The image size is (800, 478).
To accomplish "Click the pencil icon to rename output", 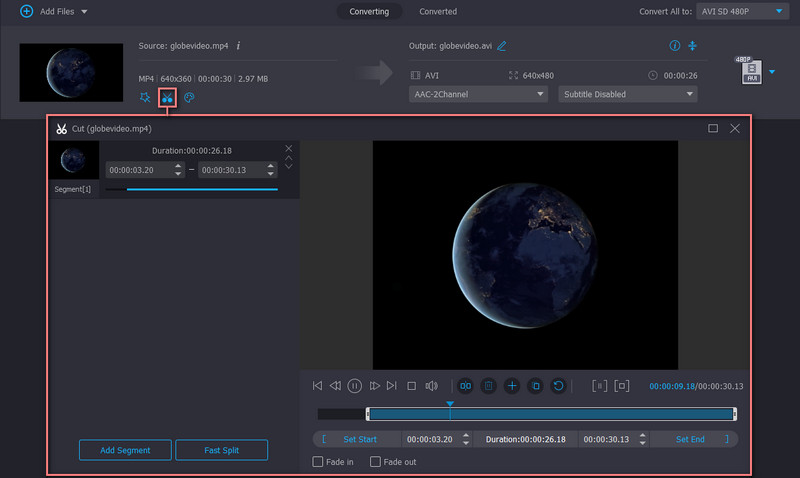I will [x=502, y=46].
